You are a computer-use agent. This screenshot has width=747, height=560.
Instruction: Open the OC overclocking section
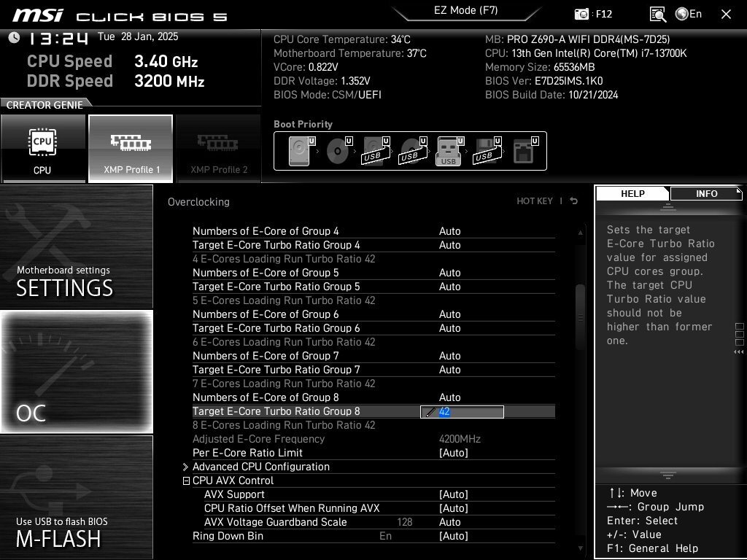(76, 371)
